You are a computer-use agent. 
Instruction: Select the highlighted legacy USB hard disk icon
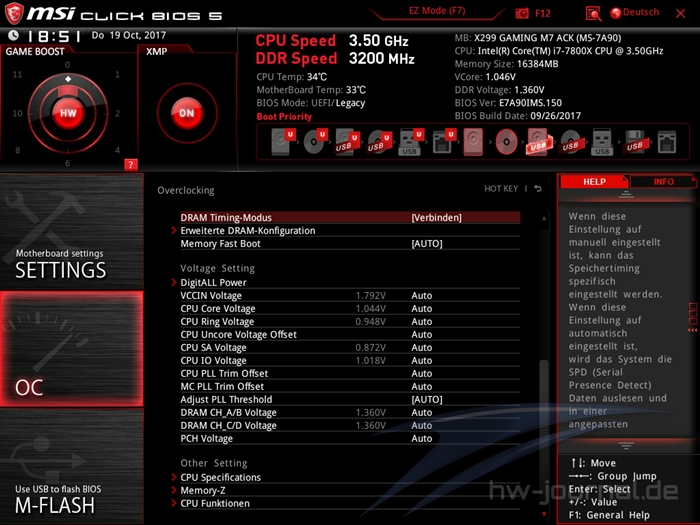(539, 142)
